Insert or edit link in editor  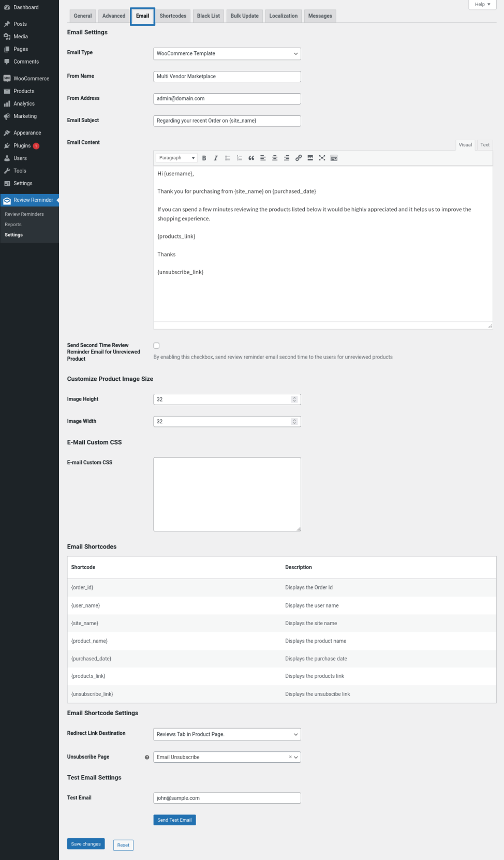click(x=299, y=158)
